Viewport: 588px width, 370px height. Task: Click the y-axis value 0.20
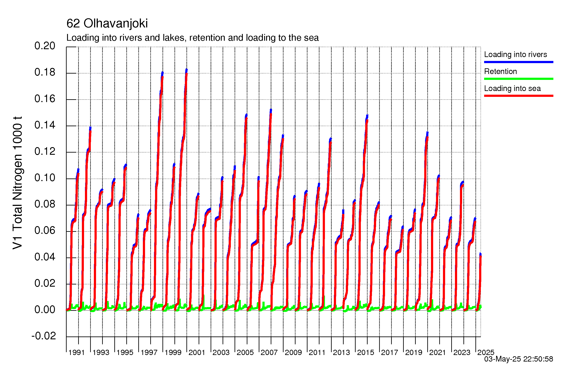(45, 46)
